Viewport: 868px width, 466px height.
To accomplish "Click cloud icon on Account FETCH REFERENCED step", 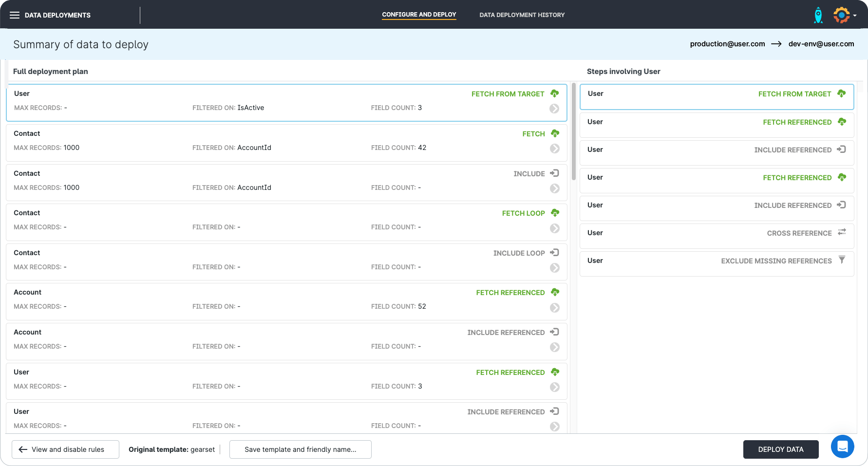I will (555, 292).
